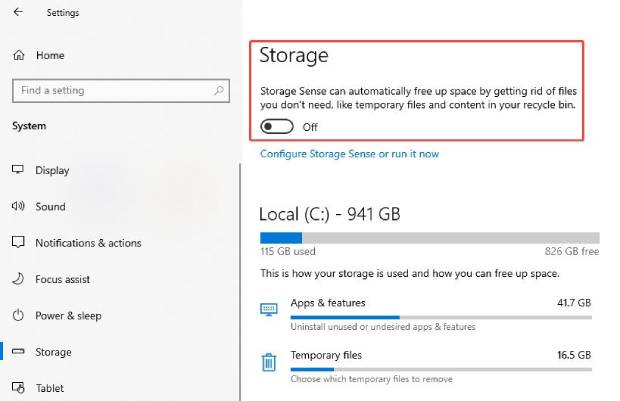Click the Home house icon
Screen dimensions: 620x401
pos(18,55)
